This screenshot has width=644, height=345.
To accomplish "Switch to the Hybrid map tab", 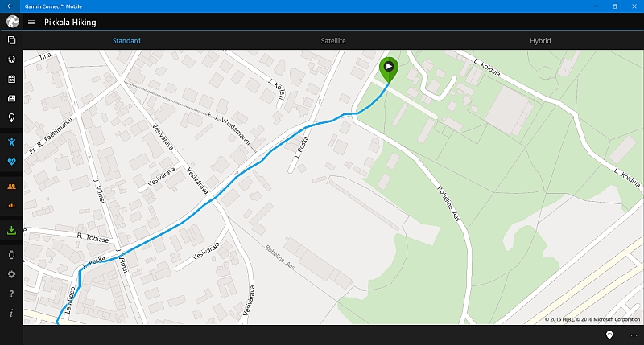I will [540, 41].
